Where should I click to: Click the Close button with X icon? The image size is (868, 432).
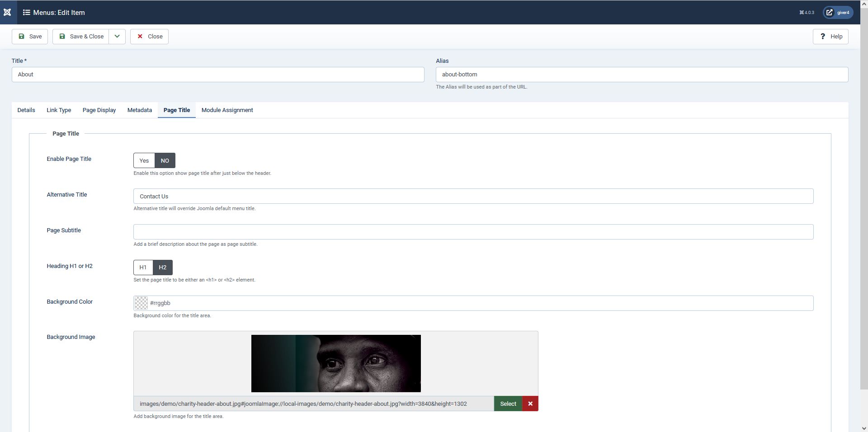[149, 37]
